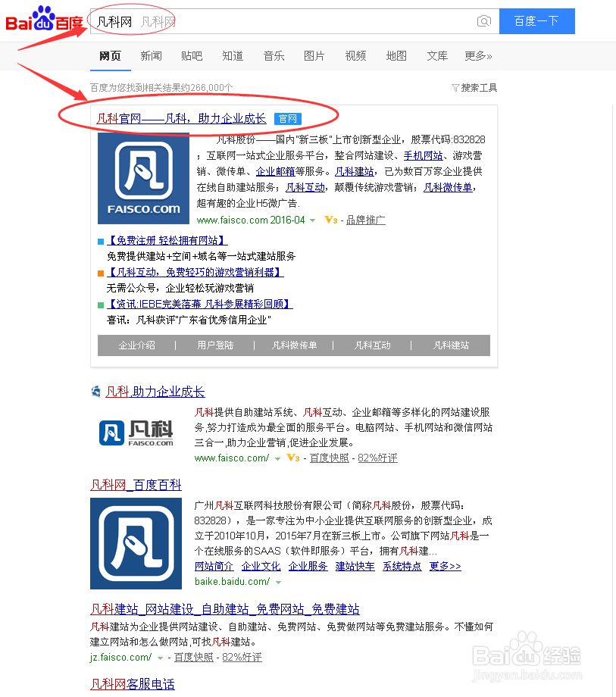The width and height of the screenshot is (616, 697).
Task: Click 凡科建站 in the gray bar
Action: (451, 345)
